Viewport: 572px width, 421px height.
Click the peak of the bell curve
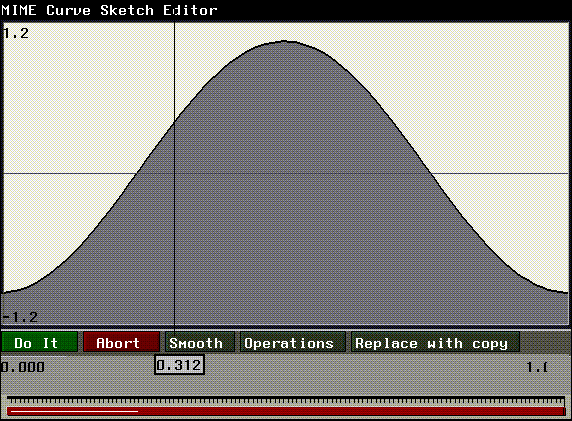pos(285,41)
